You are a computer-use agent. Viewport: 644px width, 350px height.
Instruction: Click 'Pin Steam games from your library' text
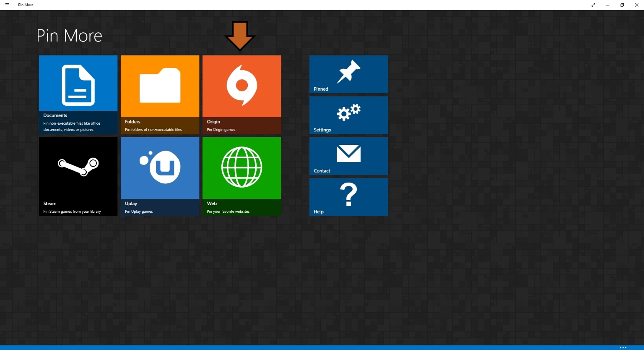pos(71,212)
